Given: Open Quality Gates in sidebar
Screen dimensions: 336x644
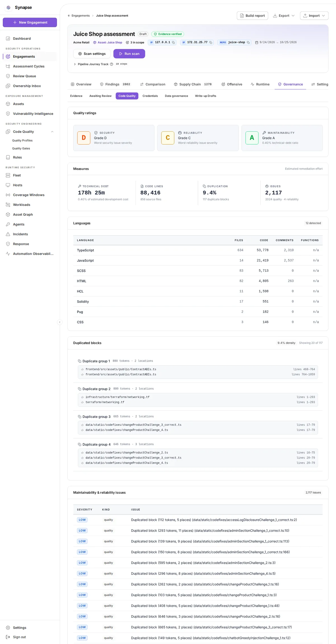Looking at the screenshot, I should 21,148.
